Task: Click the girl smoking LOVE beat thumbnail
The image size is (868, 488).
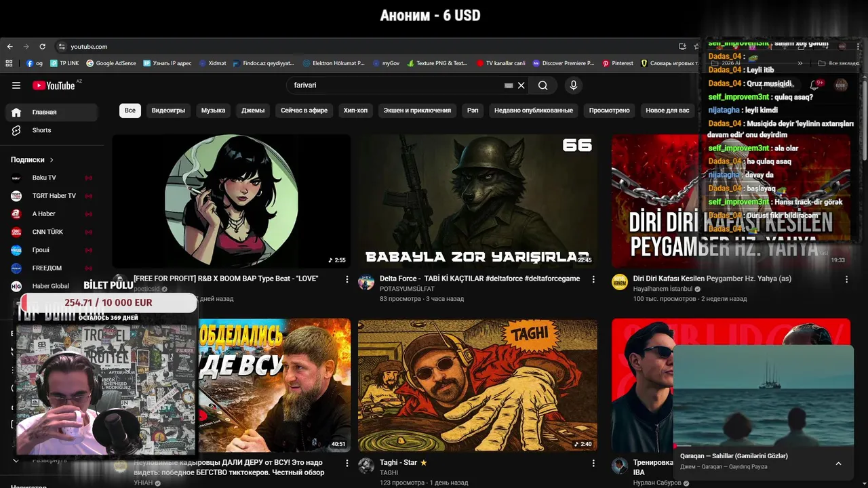Action: [x=231, y=201]
